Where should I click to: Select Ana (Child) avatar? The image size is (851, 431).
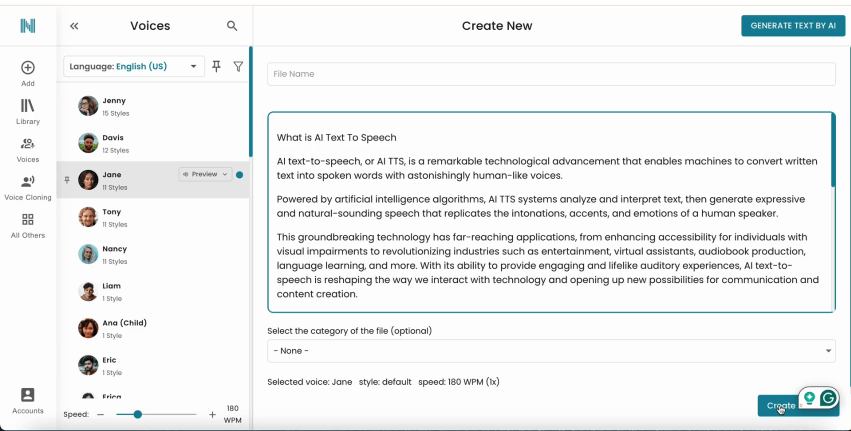tap(88, 328)
